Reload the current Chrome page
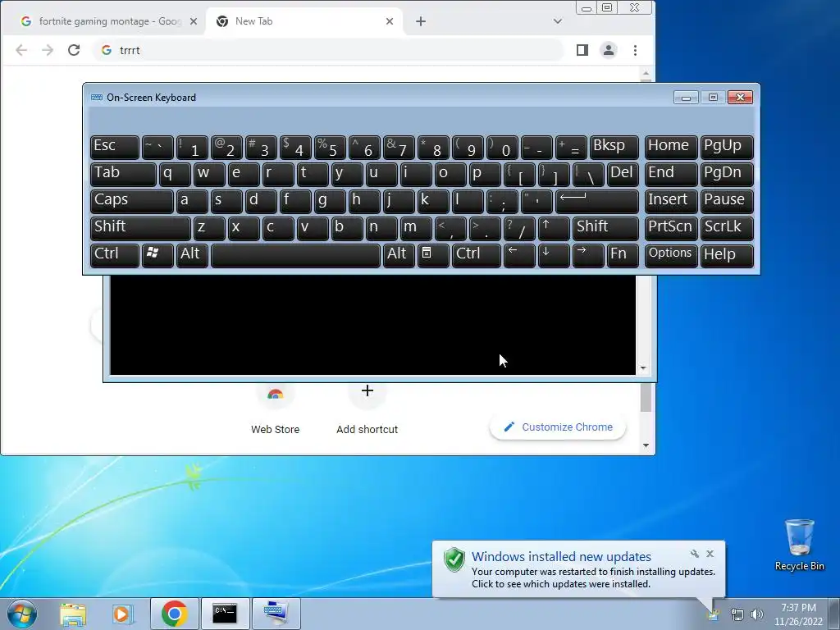This screenshot has height=630, width=840. (x=74, y=50)
